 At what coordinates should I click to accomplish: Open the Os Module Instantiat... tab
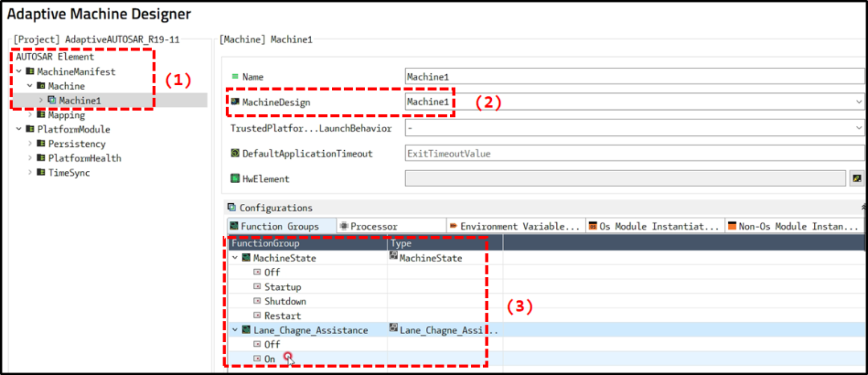point(655,226)
